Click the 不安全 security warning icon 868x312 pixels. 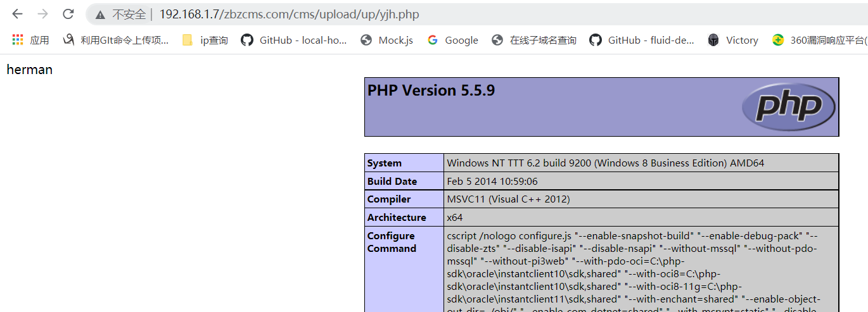(100, 15)
